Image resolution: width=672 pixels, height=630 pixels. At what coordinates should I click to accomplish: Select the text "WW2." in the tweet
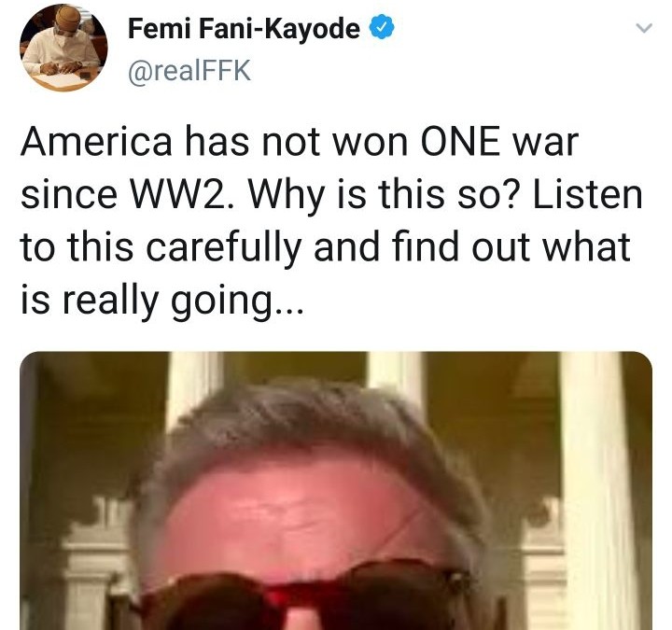point(182,194)
